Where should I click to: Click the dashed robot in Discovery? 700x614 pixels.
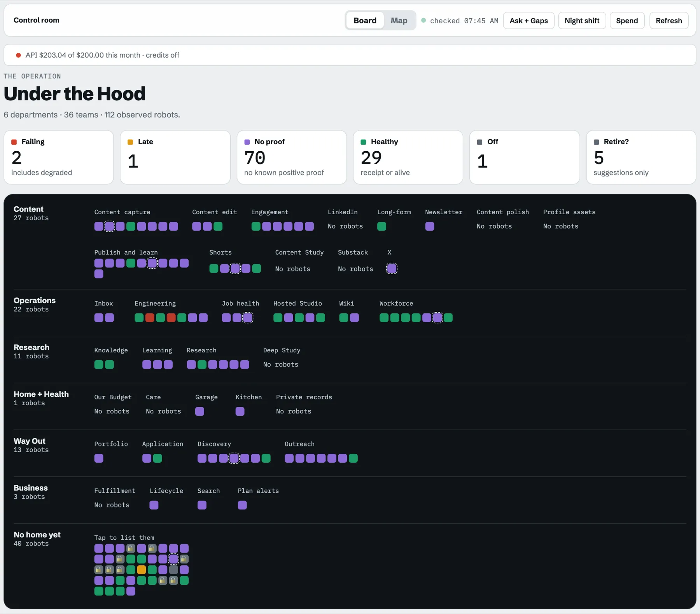click(234, 458)
